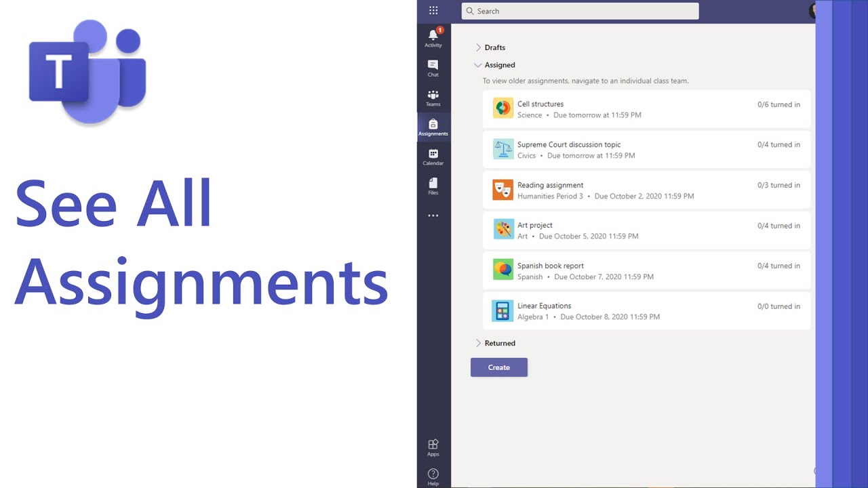Open the Spanish book report title
868x488 pixels.
point(551,266)
